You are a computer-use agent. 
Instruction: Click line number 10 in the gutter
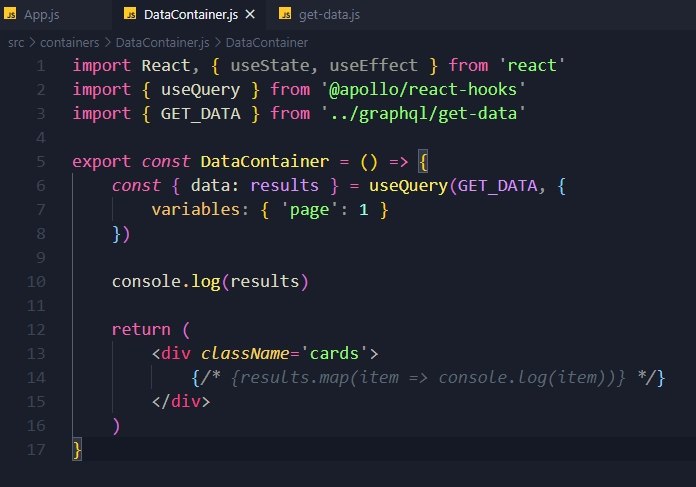click(x=36, y=281)
